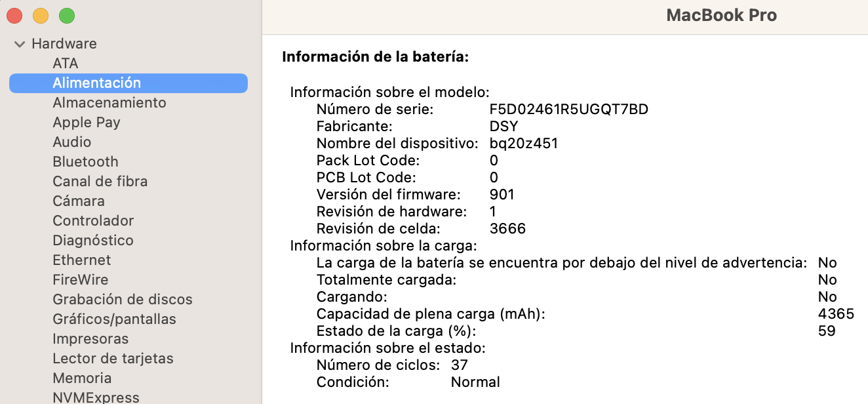Viewport: 868px width, 404px height.
Task: Click the battery serial number value
Action: 569,110
